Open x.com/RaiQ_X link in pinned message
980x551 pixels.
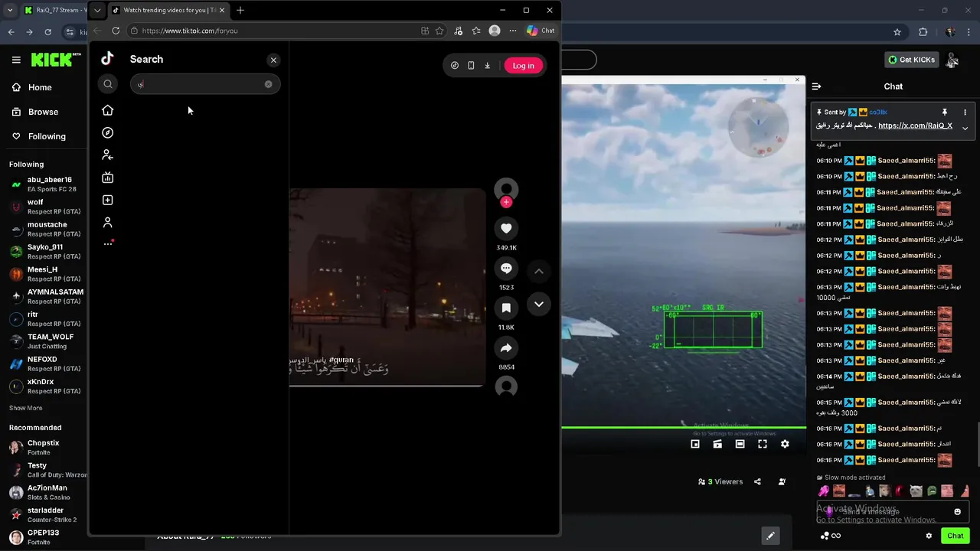(915, 126)
